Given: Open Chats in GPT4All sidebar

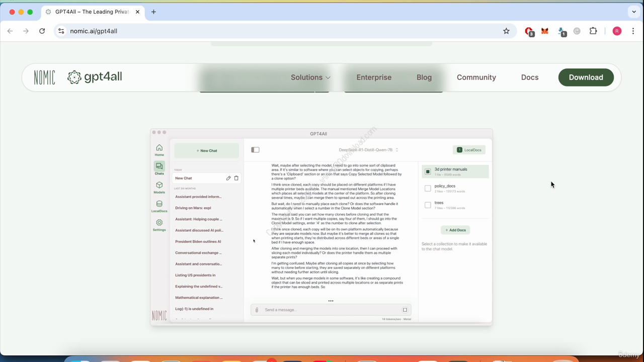Looking at the screenshot, I should click(x=159, y=168).
